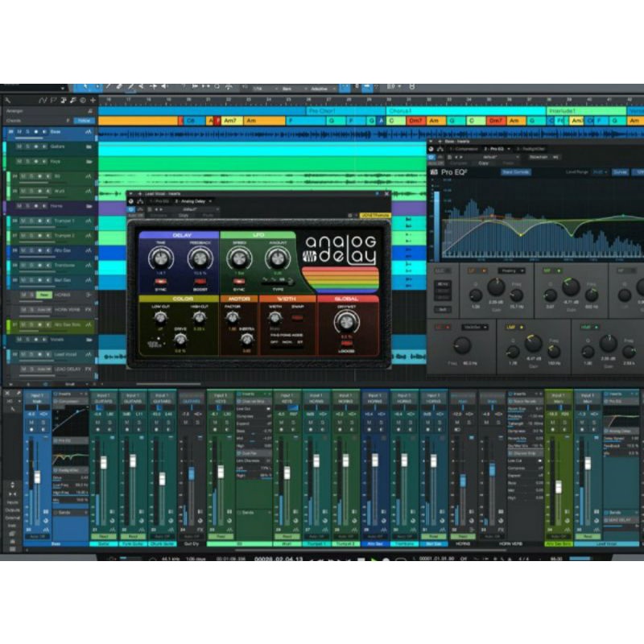Adjust the Lead Vocal channel fader
644x644 pixels.
coord(588,463)
